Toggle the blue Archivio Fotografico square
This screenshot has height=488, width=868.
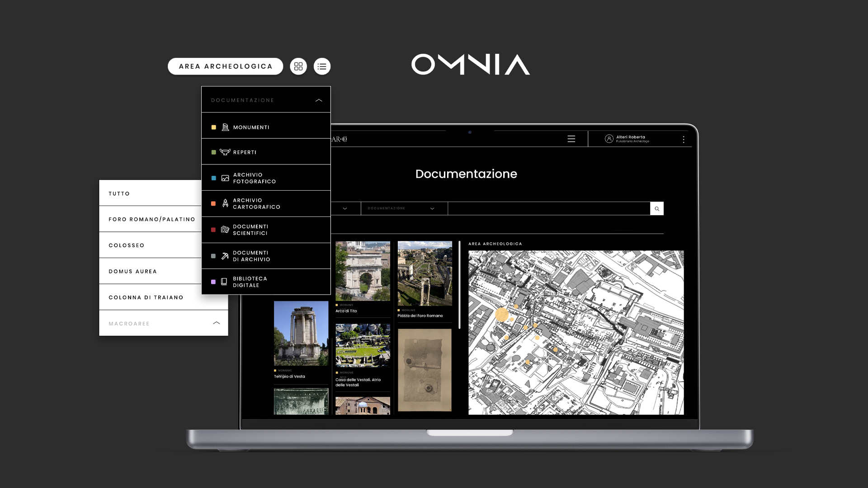pyautogui.click(x=214, y=178)
